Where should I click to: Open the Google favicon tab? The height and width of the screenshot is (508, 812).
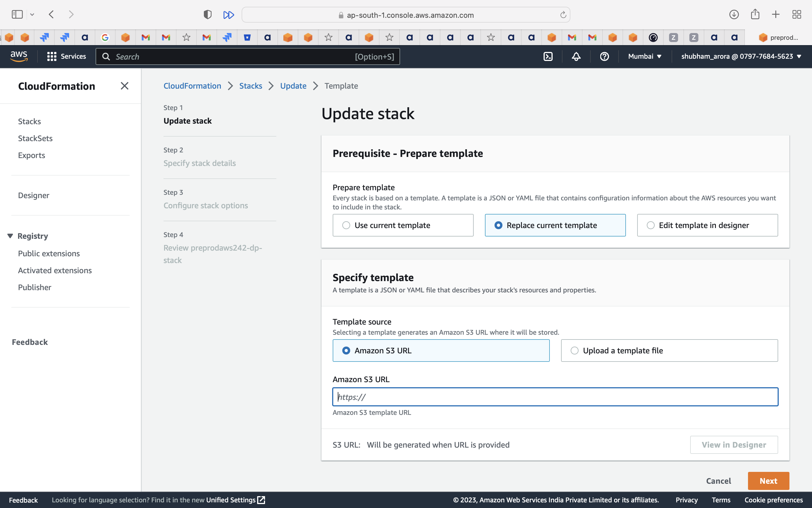click(105, 37)
